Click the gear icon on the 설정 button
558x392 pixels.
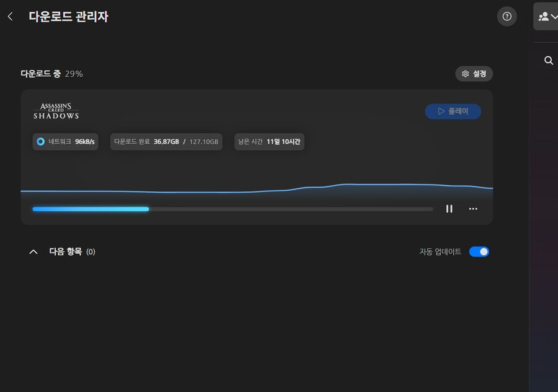coord(465,74)
